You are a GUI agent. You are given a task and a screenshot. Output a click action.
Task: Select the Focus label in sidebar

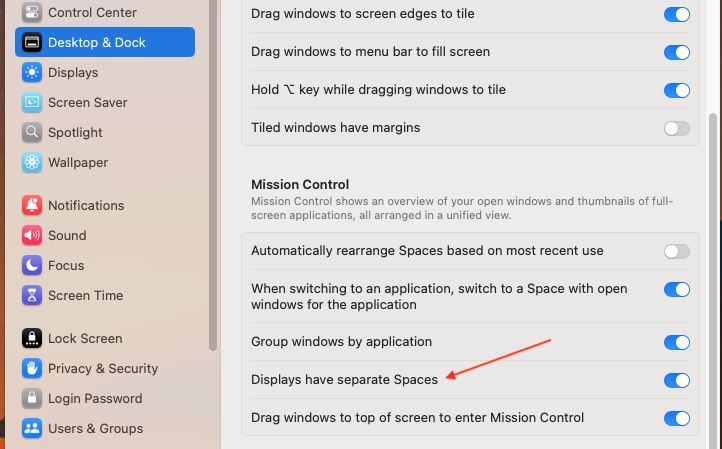[x=66, y=265]
